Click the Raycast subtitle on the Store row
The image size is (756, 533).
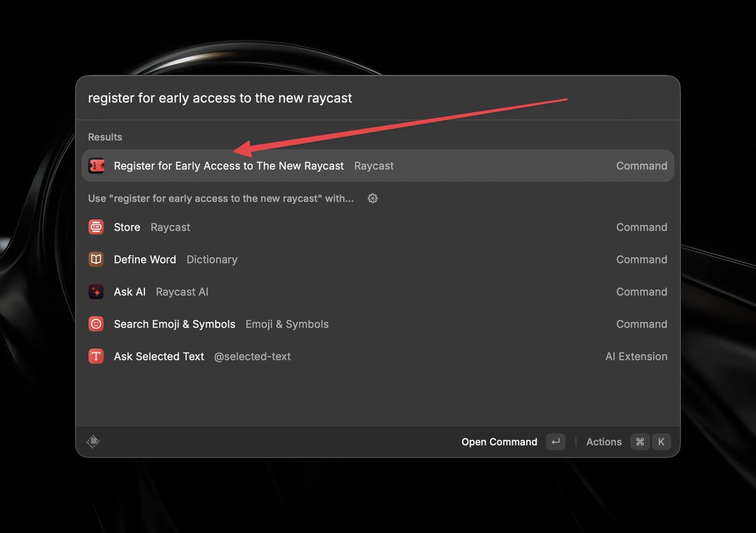170,227
